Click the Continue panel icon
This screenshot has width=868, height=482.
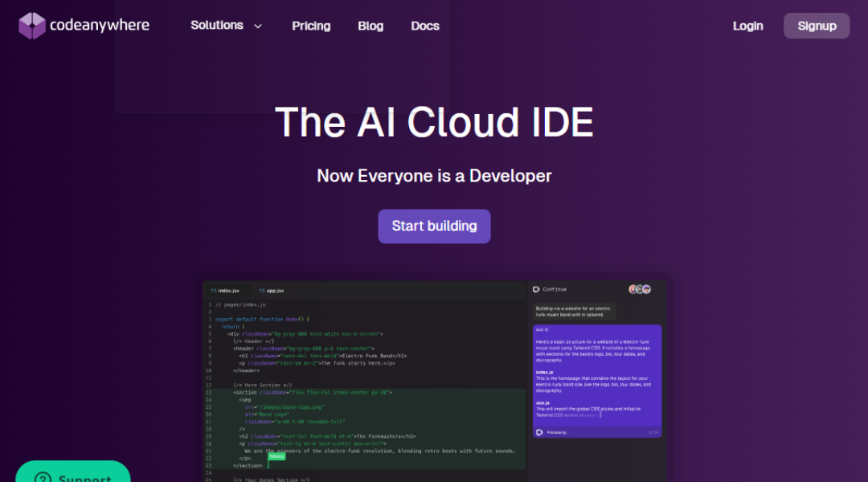(536, 289)
